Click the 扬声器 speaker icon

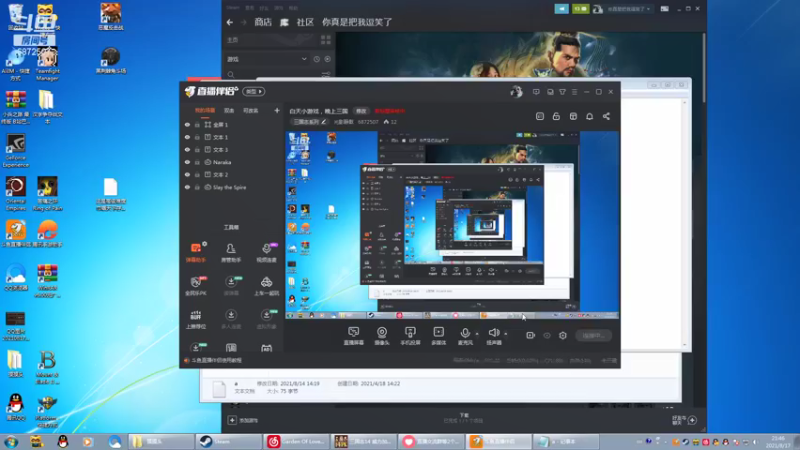click(x=494, y=333)
